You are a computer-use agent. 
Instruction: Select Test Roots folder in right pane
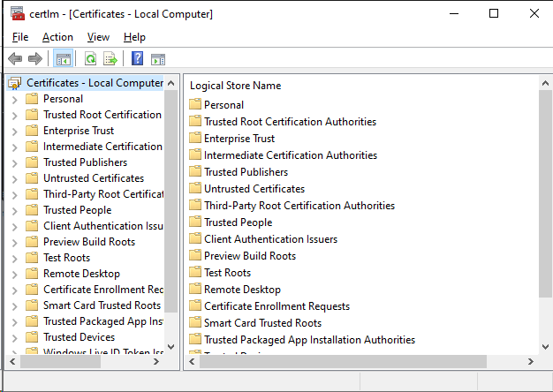(x=227, y=273)
